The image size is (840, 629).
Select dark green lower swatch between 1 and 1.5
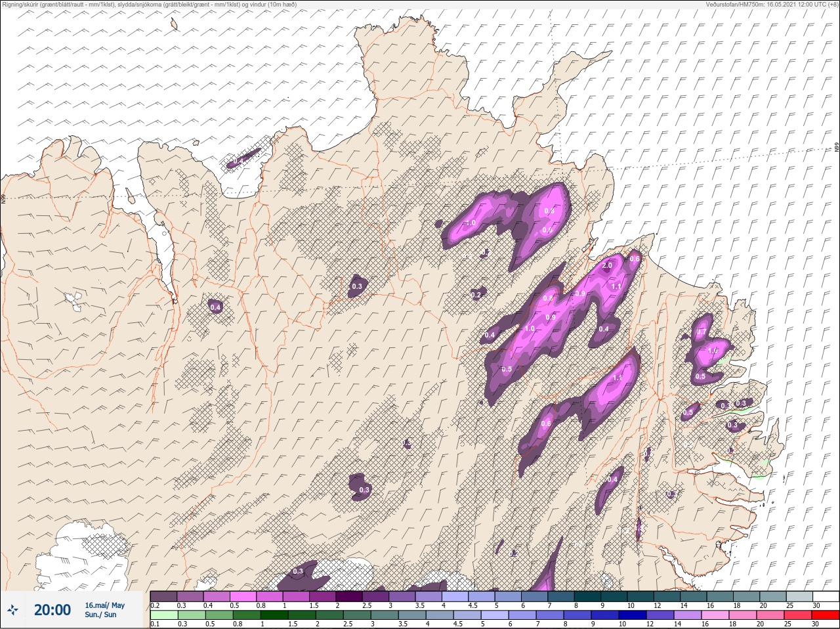(x=274, y=615)
